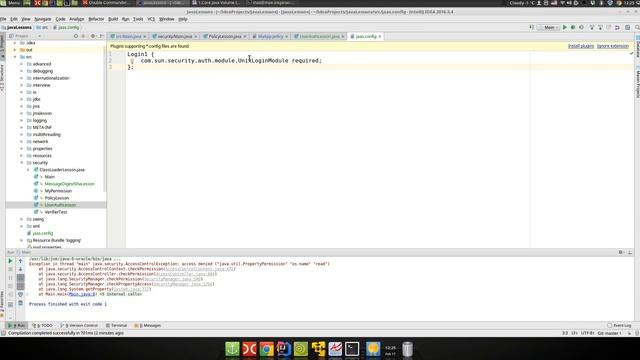Close the jaas.config editor tab
Image resolution: width=640 pixels, height=360 pixels.
[380, 36]
